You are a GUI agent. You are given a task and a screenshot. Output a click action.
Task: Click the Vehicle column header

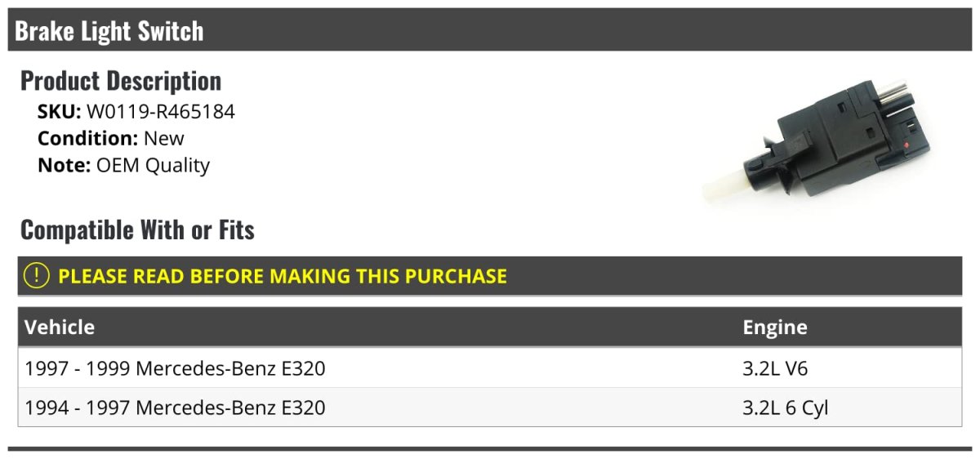coord(60,328)
